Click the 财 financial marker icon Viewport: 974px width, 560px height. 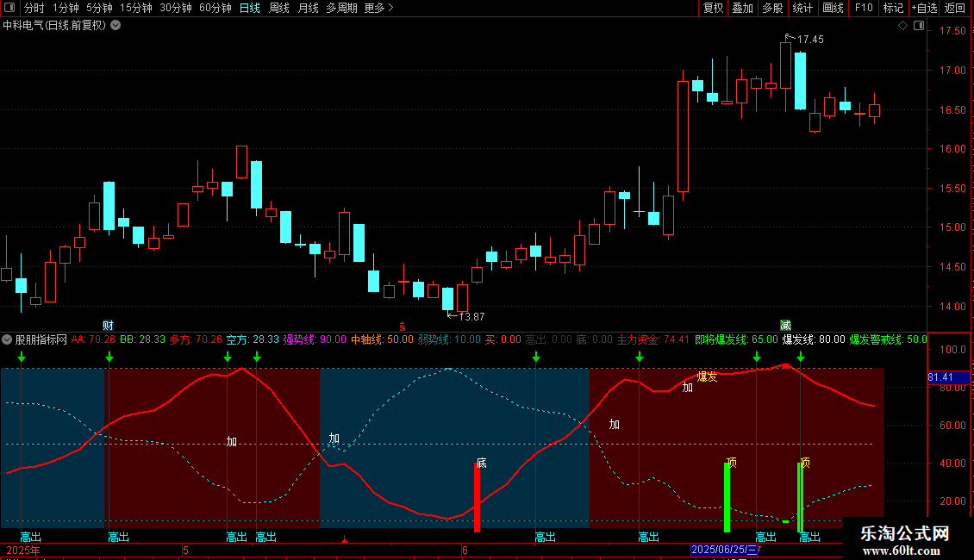(x=108, y=326)
